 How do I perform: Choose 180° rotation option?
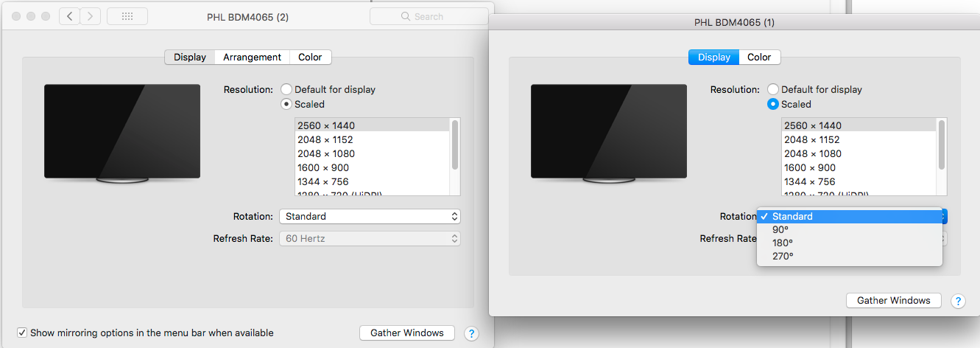(850, 243)
